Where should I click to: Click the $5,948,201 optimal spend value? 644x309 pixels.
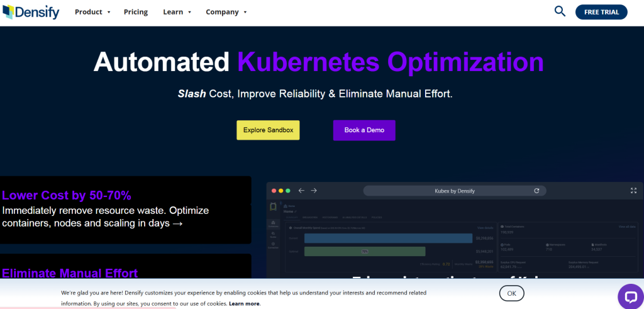[485, 252]
